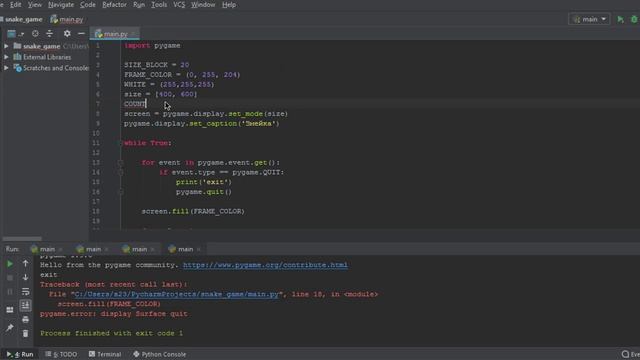Close the fourth main Run tab
Viewport: 640px width, 360px height.
tap(199, 249)
